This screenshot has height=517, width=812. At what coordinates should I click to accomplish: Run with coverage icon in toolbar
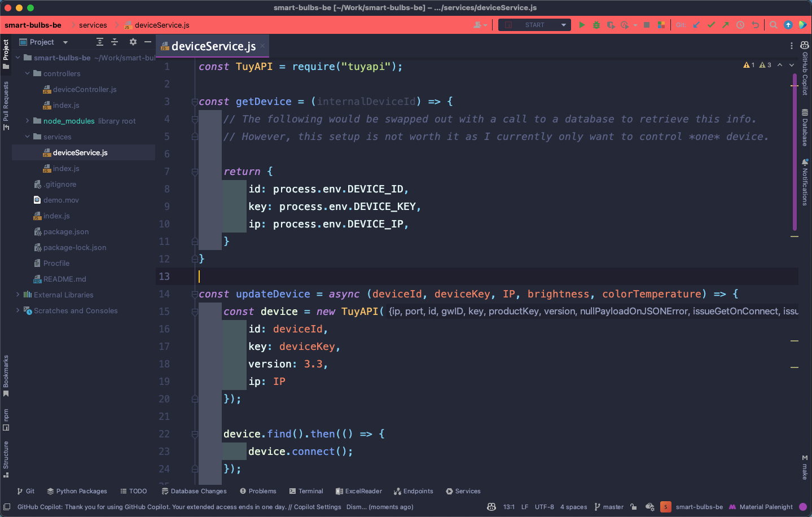[x=611, y=25]
